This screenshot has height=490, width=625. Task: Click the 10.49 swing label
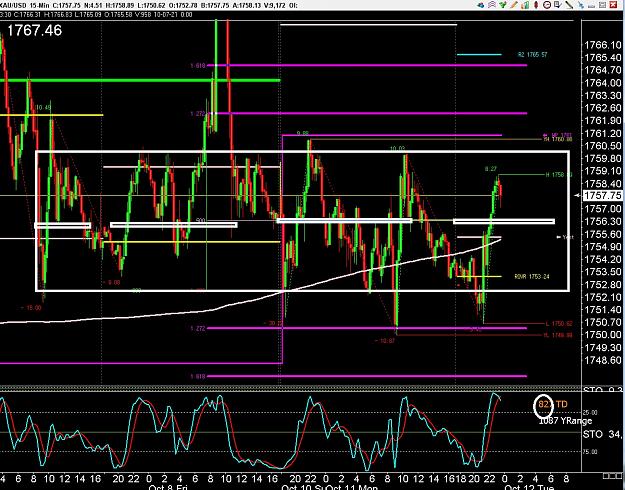coord(43,108)
